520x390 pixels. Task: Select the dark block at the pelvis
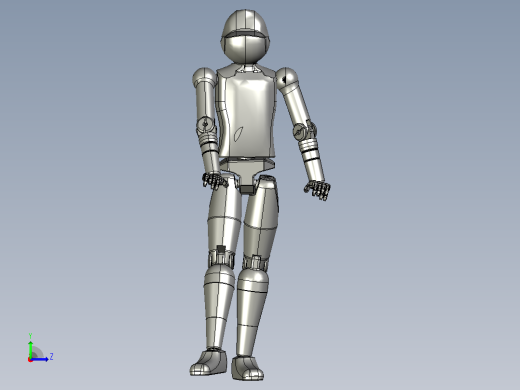(247, 189)
